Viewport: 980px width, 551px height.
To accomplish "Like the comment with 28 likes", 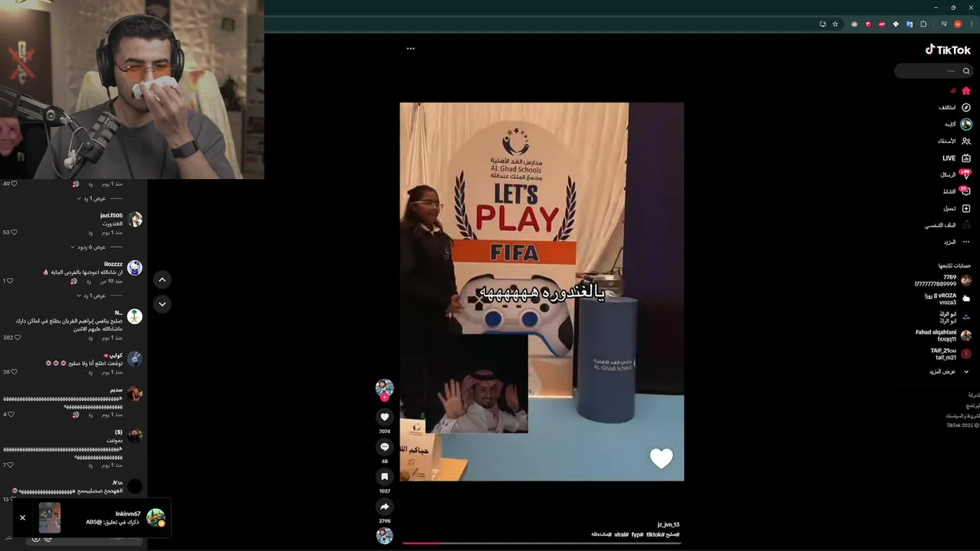I will (x=14, y=372).
